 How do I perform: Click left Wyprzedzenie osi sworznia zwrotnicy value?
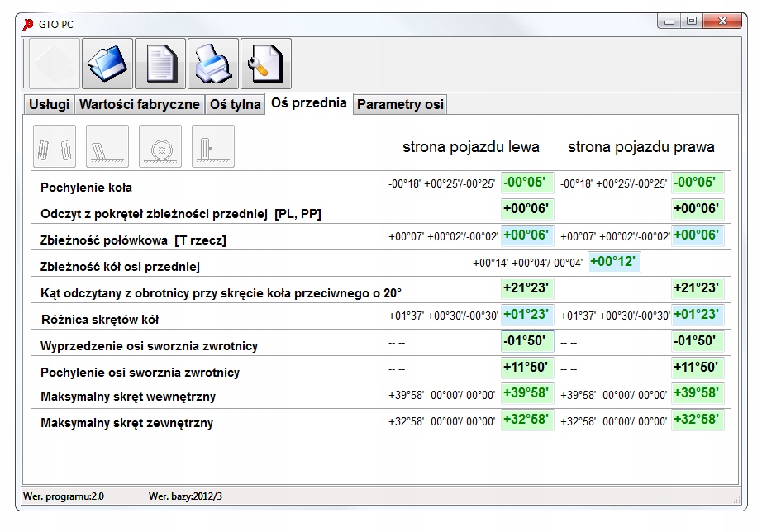click(526, 340)
